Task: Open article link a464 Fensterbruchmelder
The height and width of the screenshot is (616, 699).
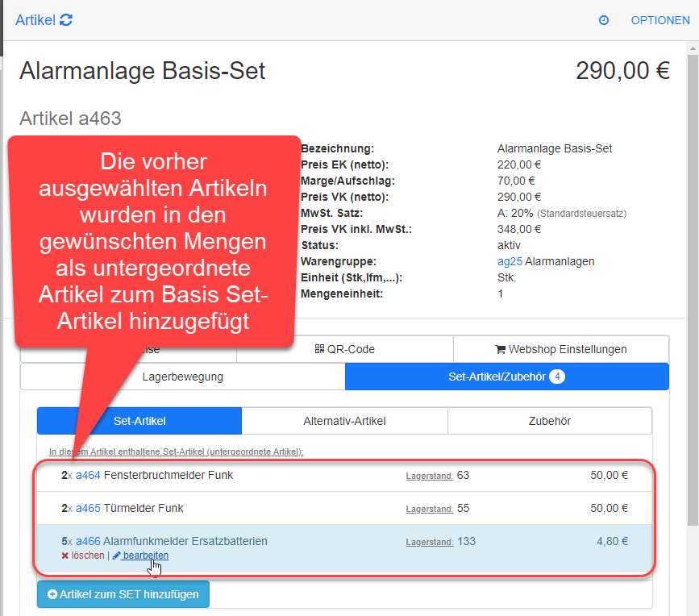Action: 88,475
